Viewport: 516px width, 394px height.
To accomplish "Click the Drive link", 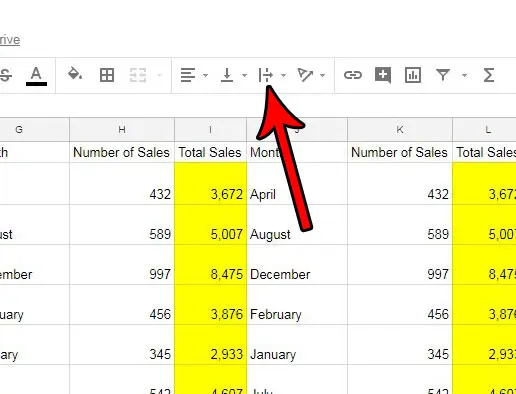I will click(10, 40).
